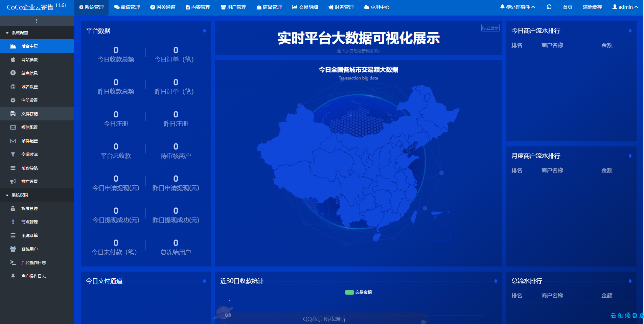Click the 前台导航 list icon

click(13, 168)
